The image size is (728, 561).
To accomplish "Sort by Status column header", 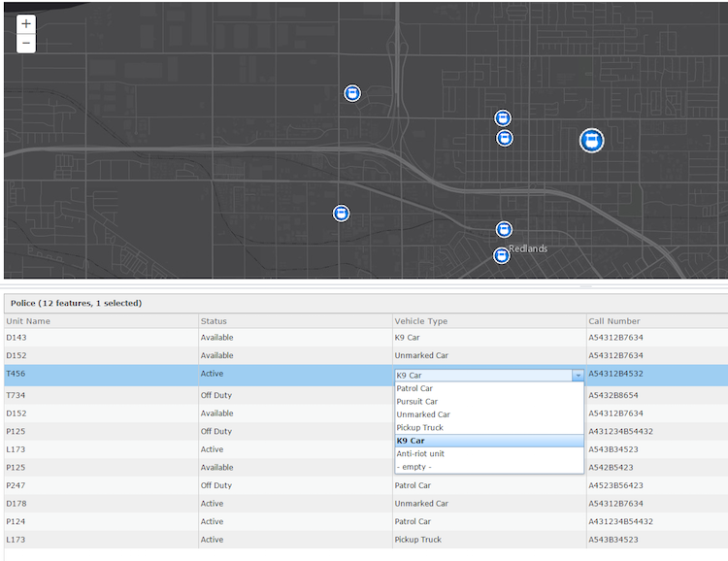I will click(214, 321).
